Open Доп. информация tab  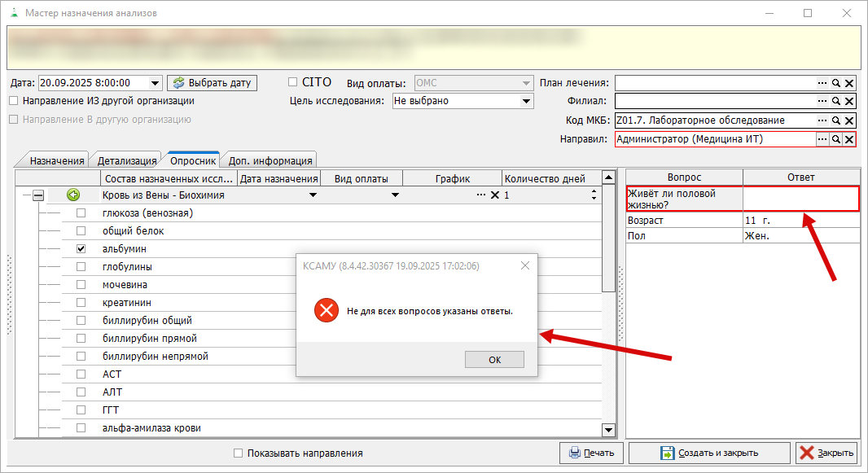(x=270, y=160)
